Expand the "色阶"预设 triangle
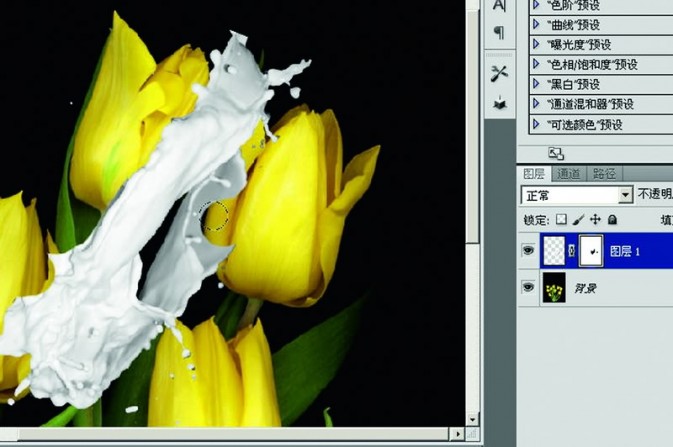The width and height of the screenshot is (673, 447). click(x=536, y=5)
